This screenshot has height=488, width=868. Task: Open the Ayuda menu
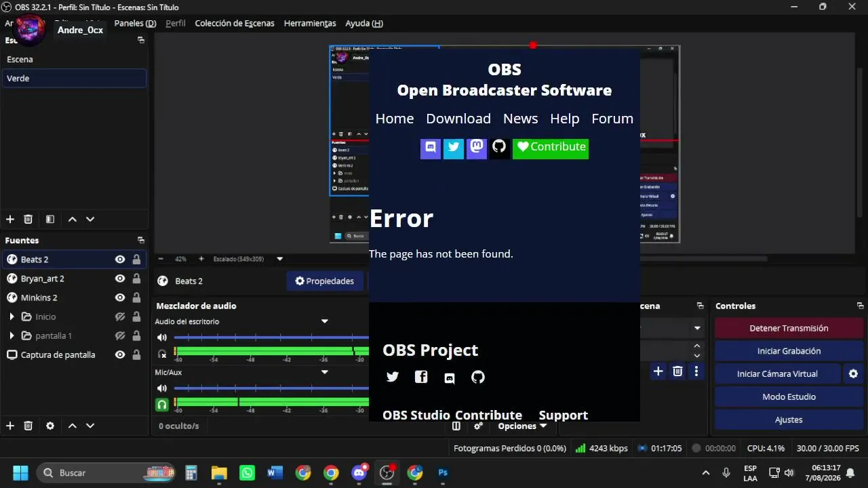[364, 23]
